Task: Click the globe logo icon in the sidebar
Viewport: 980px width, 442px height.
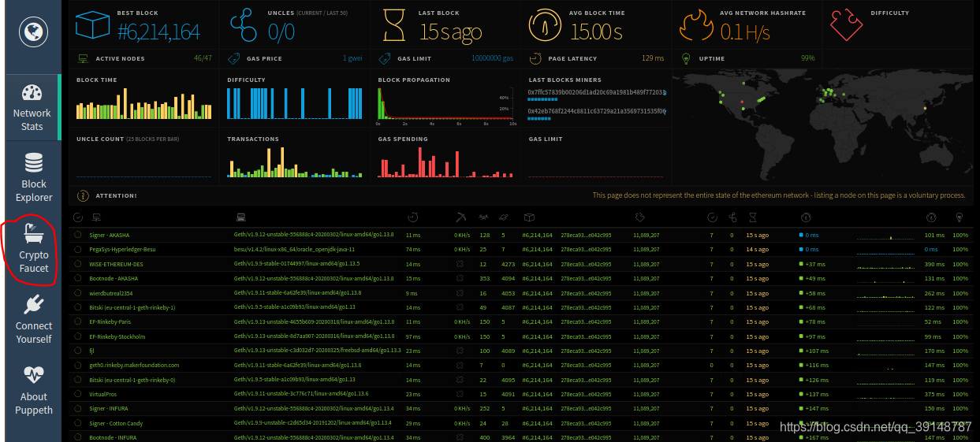Action: [34, 32]
